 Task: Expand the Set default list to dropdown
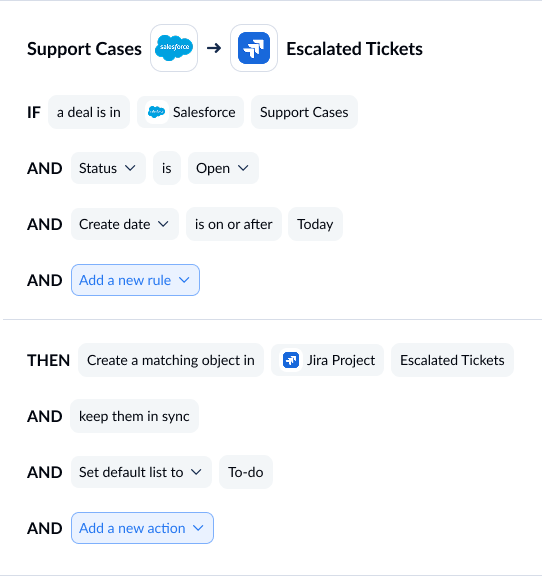(x=141, y=472)
